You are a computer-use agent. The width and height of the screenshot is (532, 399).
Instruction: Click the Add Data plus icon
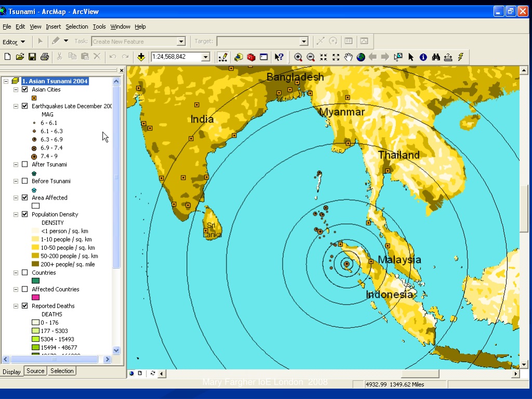point(141,57)
